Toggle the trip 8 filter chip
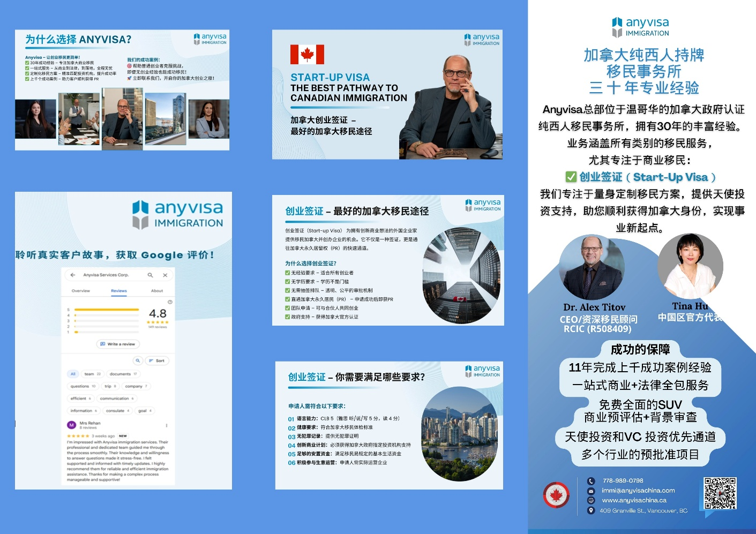 tap(110, 386)
